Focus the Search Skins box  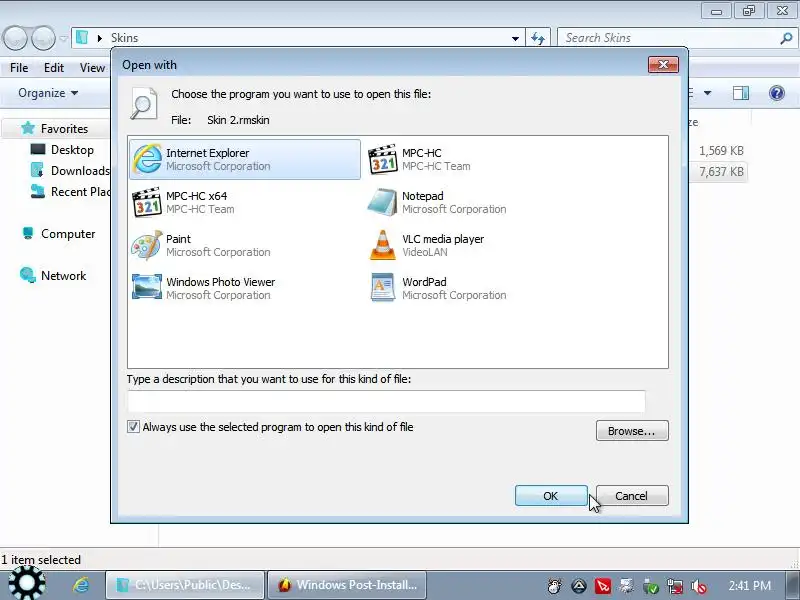670,38
